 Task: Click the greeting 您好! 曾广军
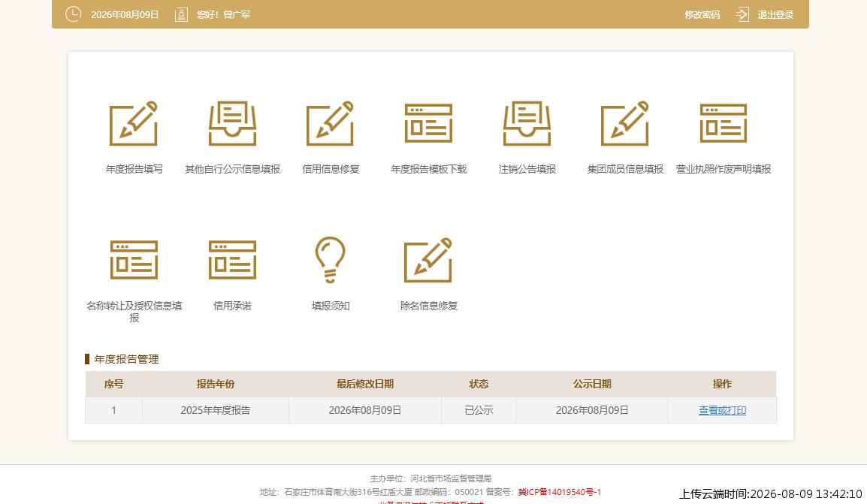pyautogui.click(x=223, y=15)
